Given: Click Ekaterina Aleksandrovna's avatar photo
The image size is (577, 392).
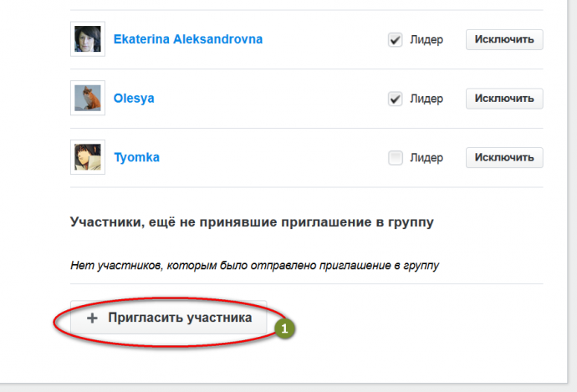Looking at the screenshot, I should point(88,39).
